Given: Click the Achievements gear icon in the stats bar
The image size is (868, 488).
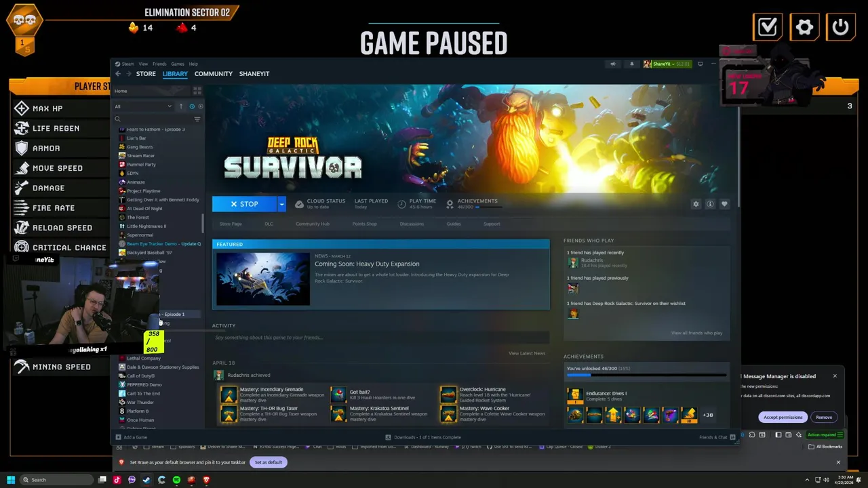Looking at the screenshot, I should pos(450,204).
